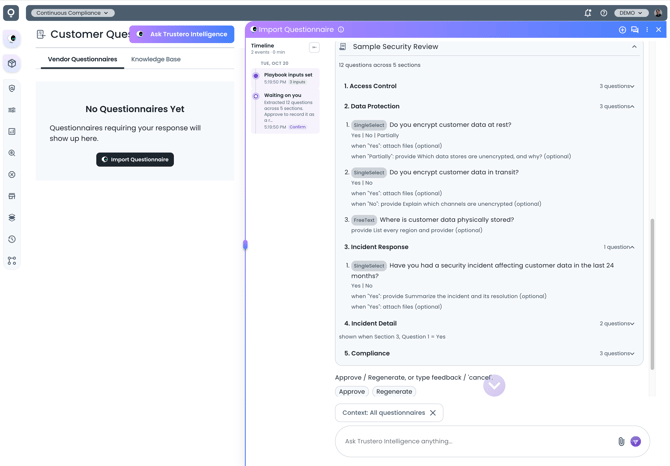This screenshot has height=466, width=670.
Task: Open the Continuous Compliance dropdown
Action: tap(73, 13)
